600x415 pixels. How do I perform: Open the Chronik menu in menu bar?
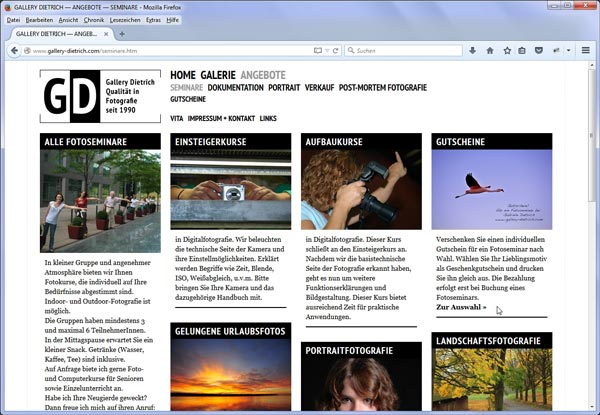[93, 20]
